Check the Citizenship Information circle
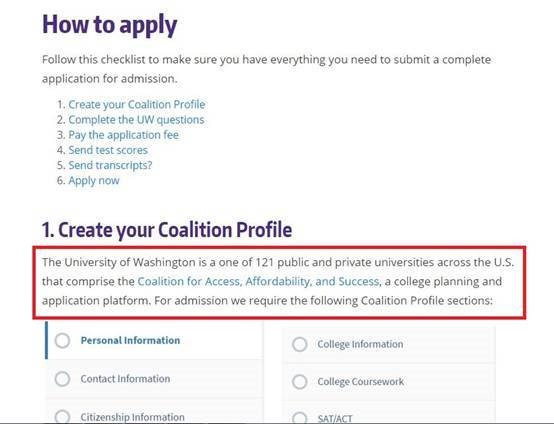 (63, 417)
